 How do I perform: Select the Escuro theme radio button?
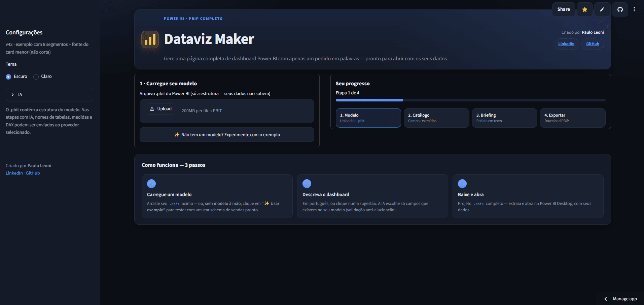[x=8, y=77]
